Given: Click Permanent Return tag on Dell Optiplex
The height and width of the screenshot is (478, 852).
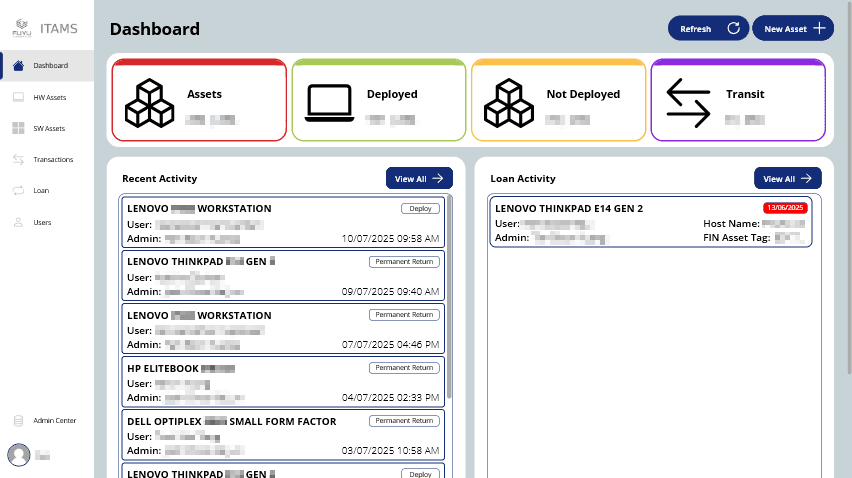Looking at the screenshot, I should (404, 420).
